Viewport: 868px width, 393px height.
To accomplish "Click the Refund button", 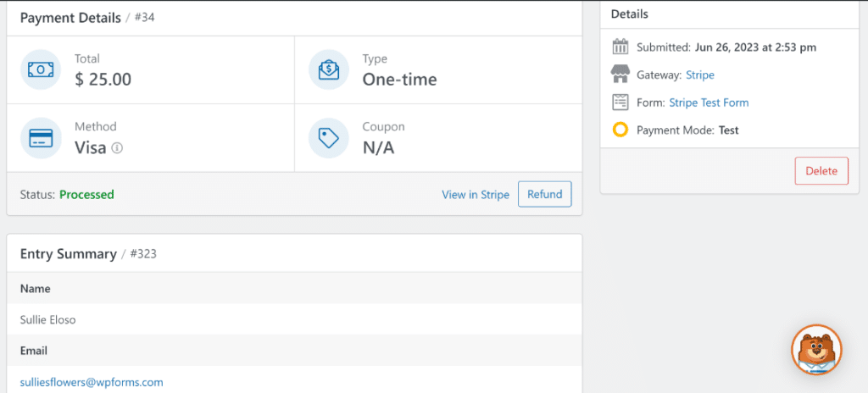I will point(544,194).
